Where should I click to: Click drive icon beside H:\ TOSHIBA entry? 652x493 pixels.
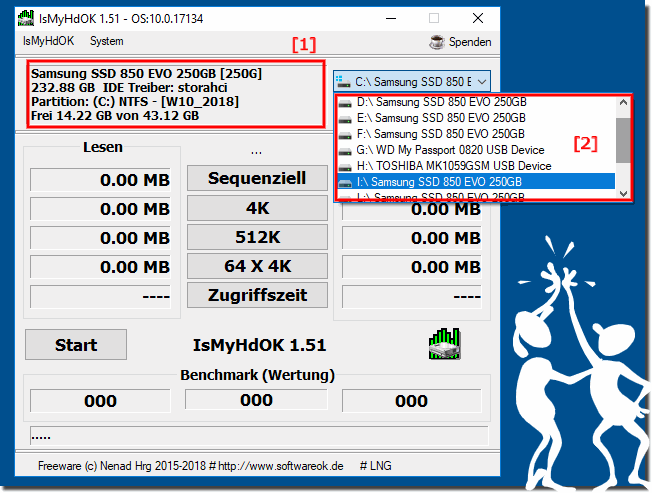click(x=345, y=167)
